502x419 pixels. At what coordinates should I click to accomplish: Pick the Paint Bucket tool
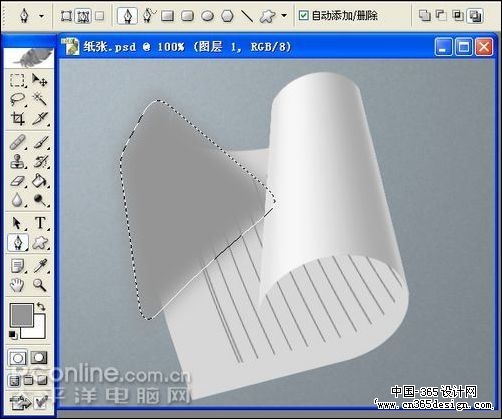point(40,181)
